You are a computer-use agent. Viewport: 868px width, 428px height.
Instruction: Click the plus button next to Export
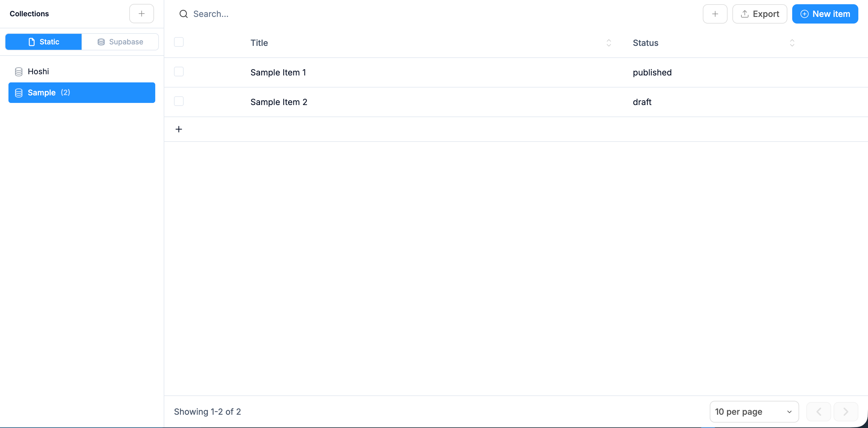pyautogui.click(x=715, y=14)
